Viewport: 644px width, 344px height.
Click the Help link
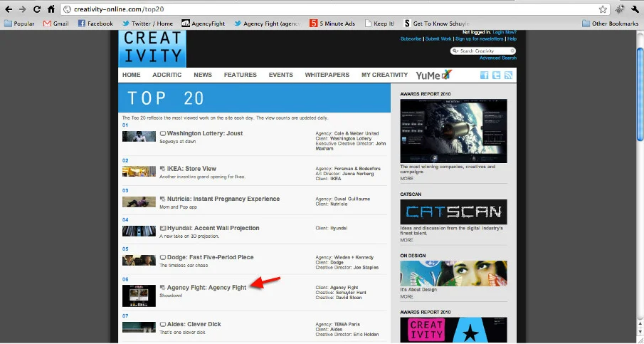(x=512, y=38)
